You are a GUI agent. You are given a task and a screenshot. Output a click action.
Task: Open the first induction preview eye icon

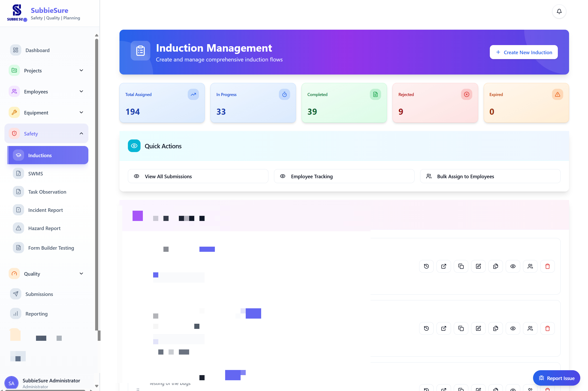513,266
